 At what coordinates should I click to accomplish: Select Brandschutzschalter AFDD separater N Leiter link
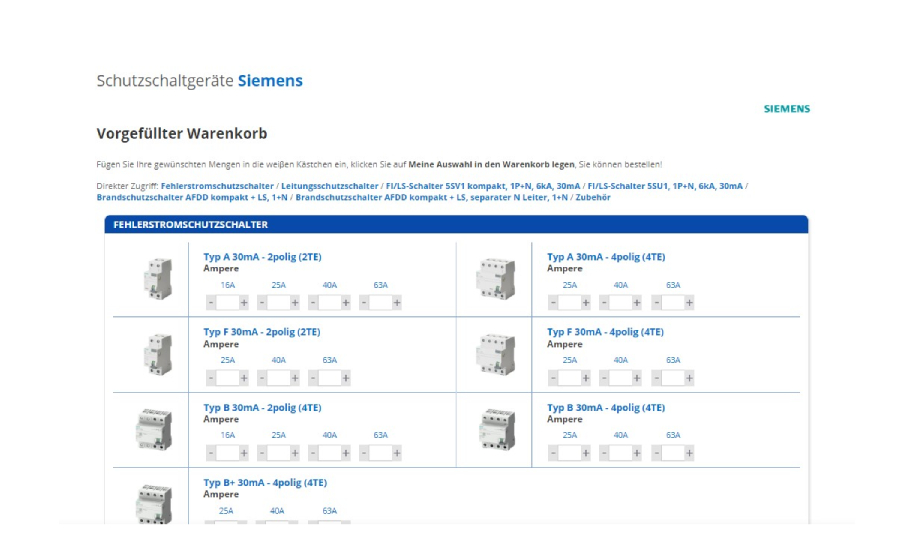coord(431,198)
